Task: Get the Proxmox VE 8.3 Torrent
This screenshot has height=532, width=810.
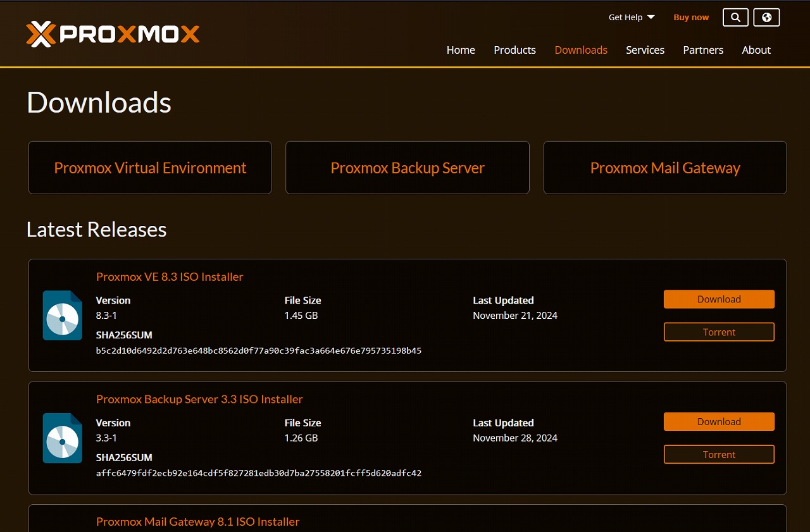Action: click(719, 332)
